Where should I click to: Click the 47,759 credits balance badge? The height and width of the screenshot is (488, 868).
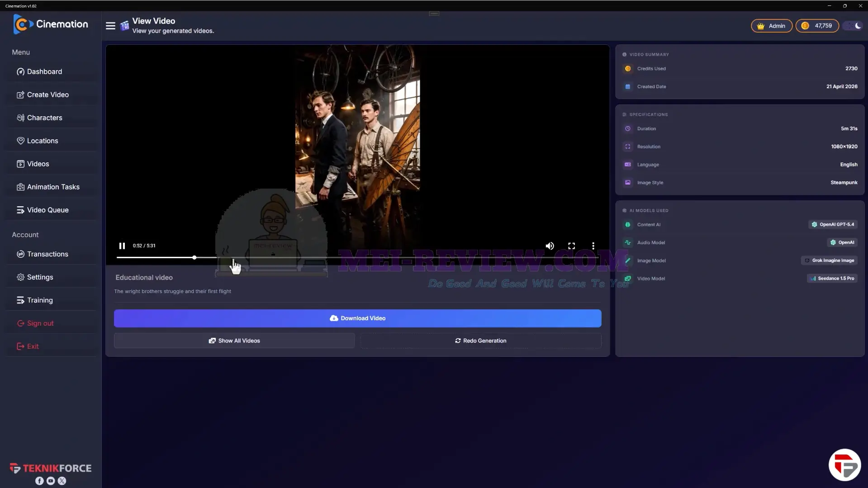coord(817,26)
